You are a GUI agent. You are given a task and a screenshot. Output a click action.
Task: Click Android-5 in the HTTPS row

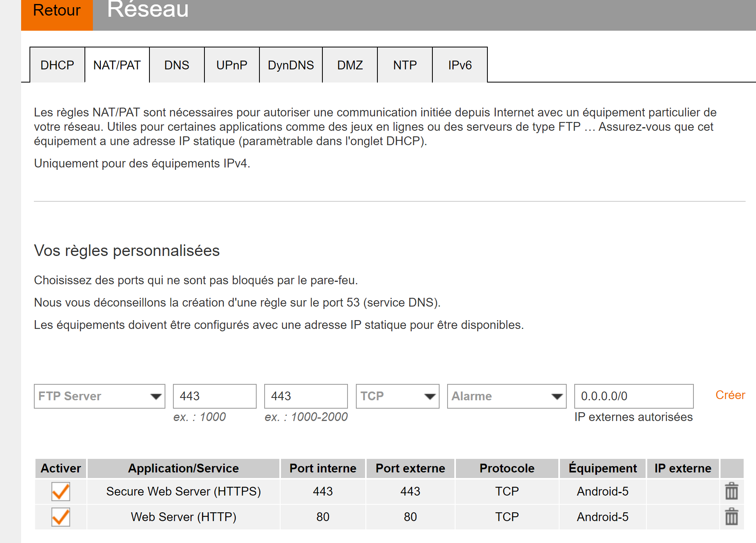pos(603,491)
